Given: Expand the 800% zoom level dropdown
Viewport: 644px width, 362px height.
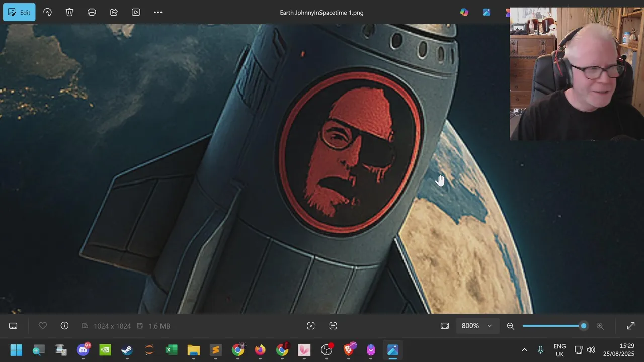Looking at the screenshot, I should click(477, 326).
